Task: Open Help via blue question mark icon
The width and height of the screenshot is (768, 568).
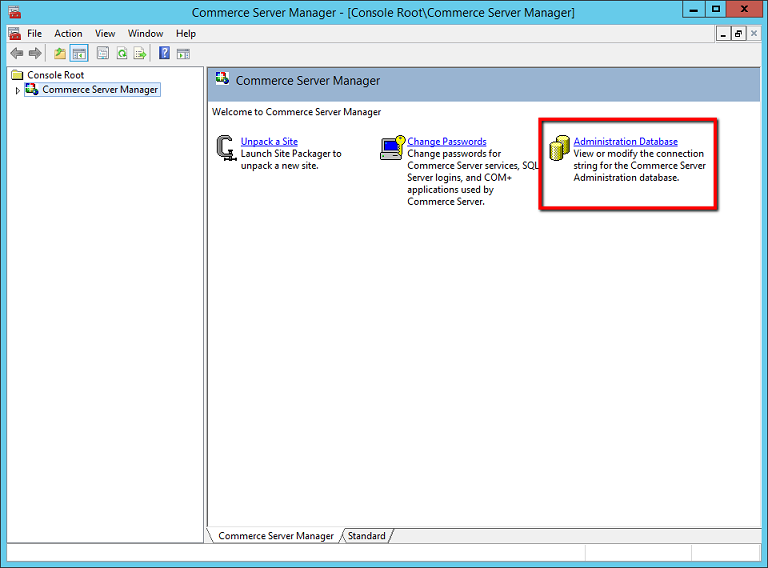Action: (164, 53)
